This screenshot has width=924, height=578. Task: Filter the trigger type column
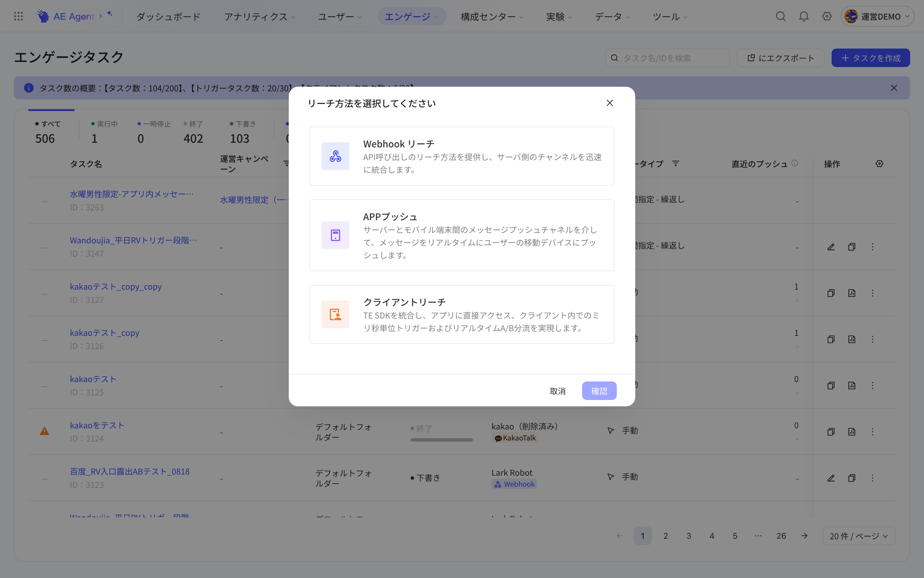point(675,164)
